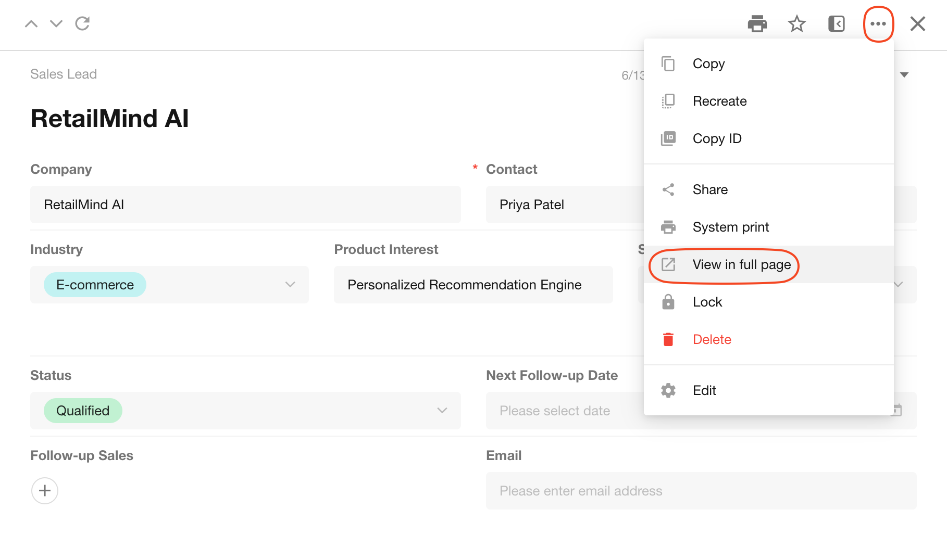Select System print option
Screen dimensions: 947x560
[730, 227]
